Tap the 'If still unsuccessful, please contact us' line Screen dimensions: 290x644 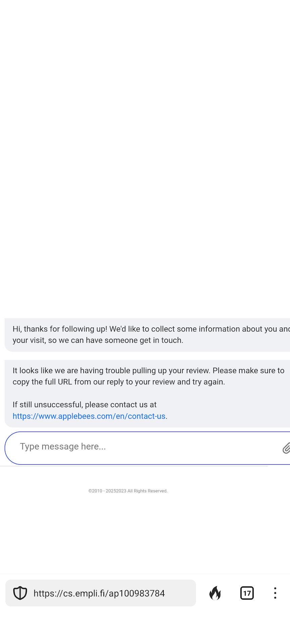pos(85,405)
